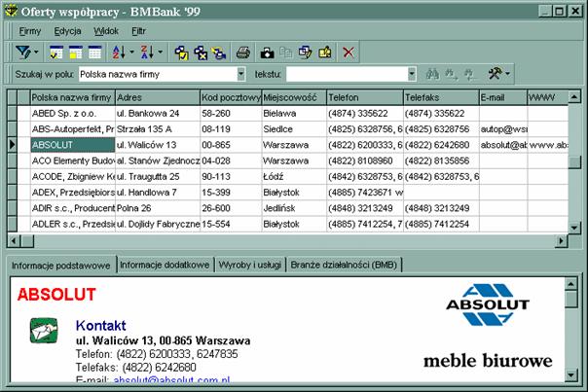Screen dimensions: 588x392
Task: Open the Widok menu
Action: [106, 31]
